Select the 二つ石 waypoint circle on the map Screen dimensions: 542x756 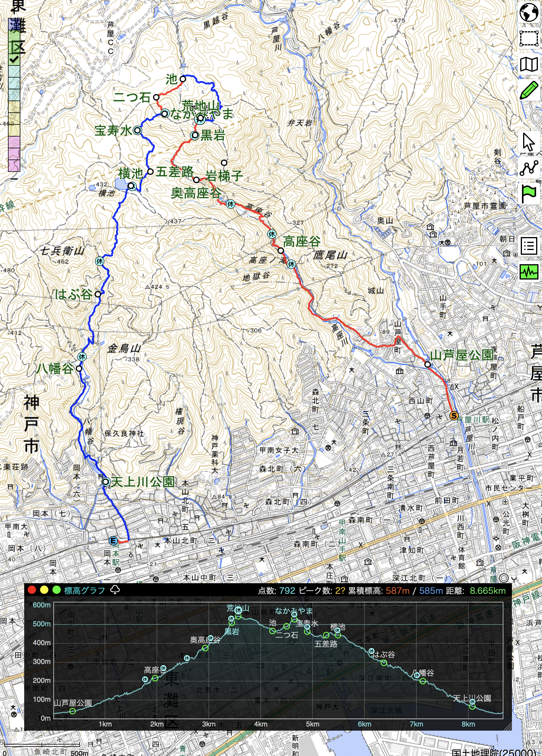pos(156,97)
